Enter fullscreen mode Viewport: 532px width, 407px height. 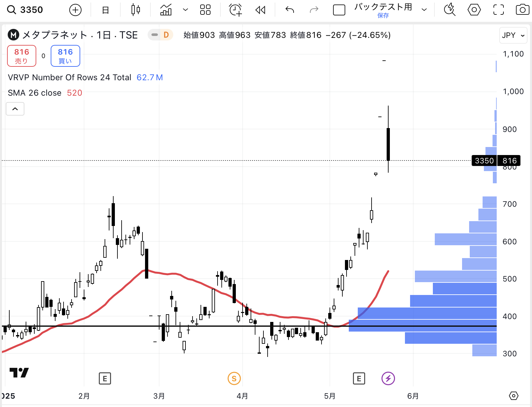(498, 10)
